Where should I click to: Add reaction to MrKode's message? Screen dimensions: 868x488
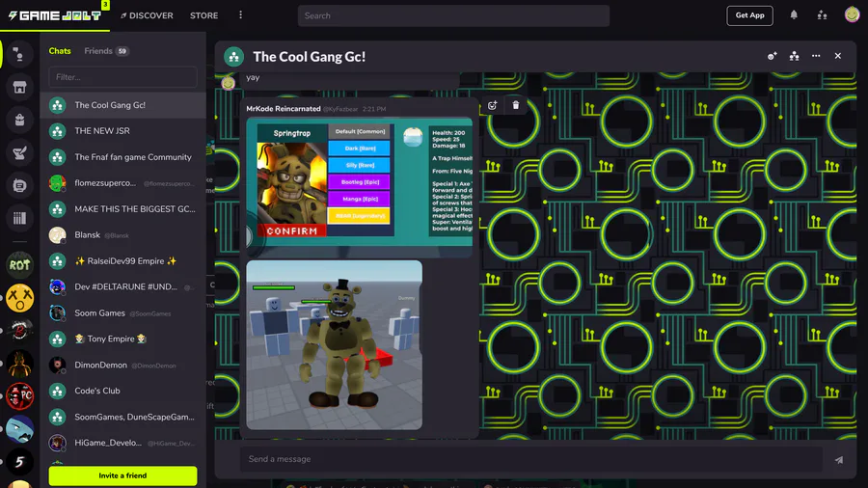[x=492, y=105]
